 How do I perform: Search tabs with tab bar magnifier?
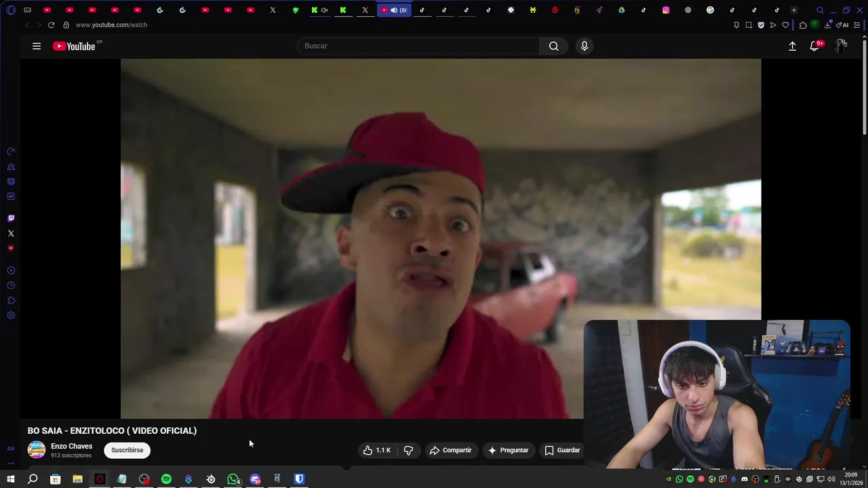click(x=820, y=10)
